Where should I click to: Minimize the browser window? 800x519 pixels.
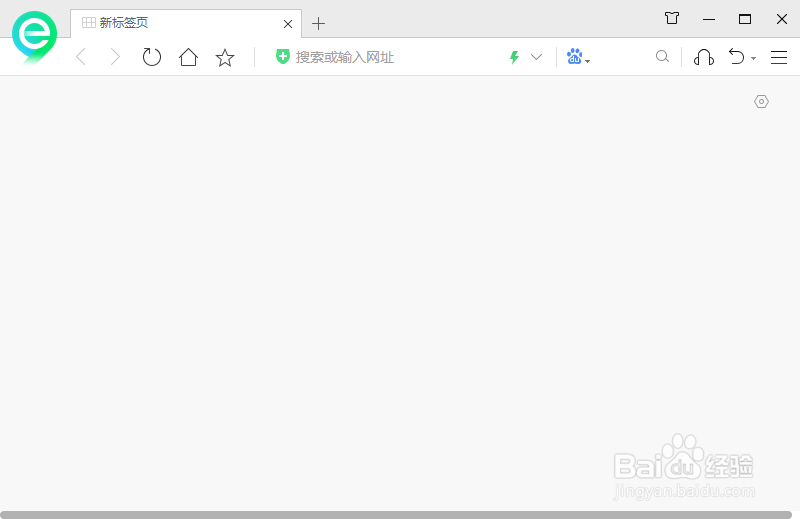pos(709,19)
